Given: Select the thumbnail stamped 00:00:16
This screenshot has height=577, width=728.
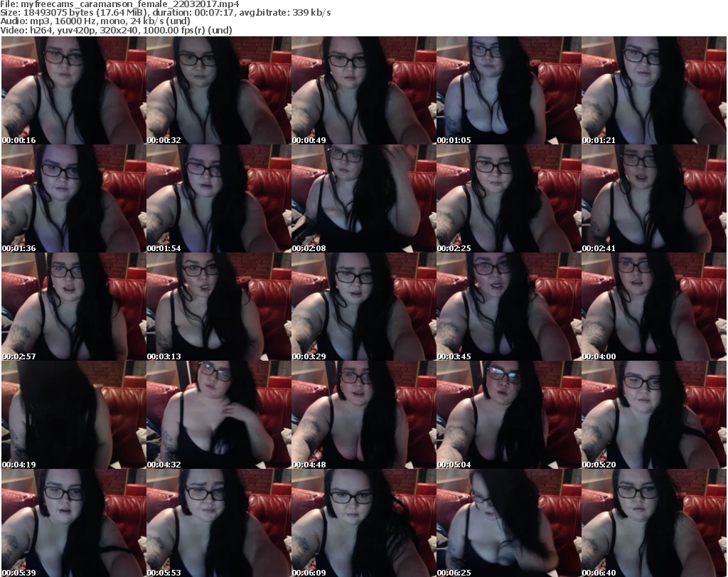Looking at the screenshot, I should tap(73, 90).
